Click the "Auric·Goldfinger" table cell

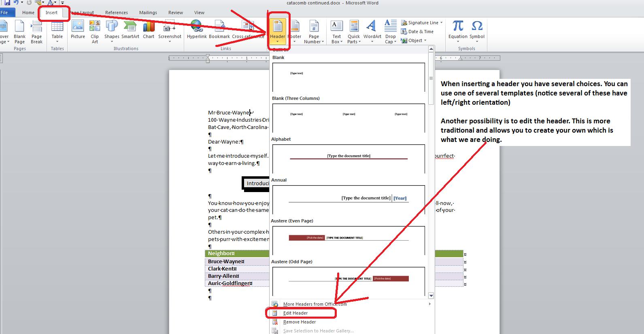pos(237,283)
